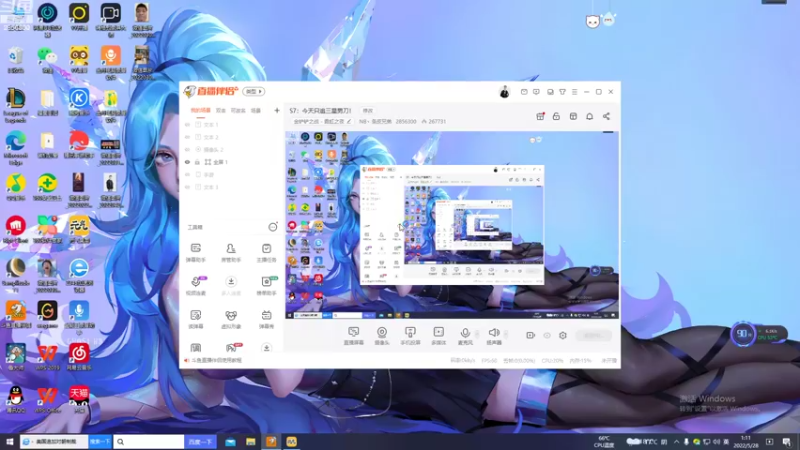Open the hamburger main menu in title bar
Image resolution: width=800 pixels, height=450 pixels.
(x=574, y=92)
